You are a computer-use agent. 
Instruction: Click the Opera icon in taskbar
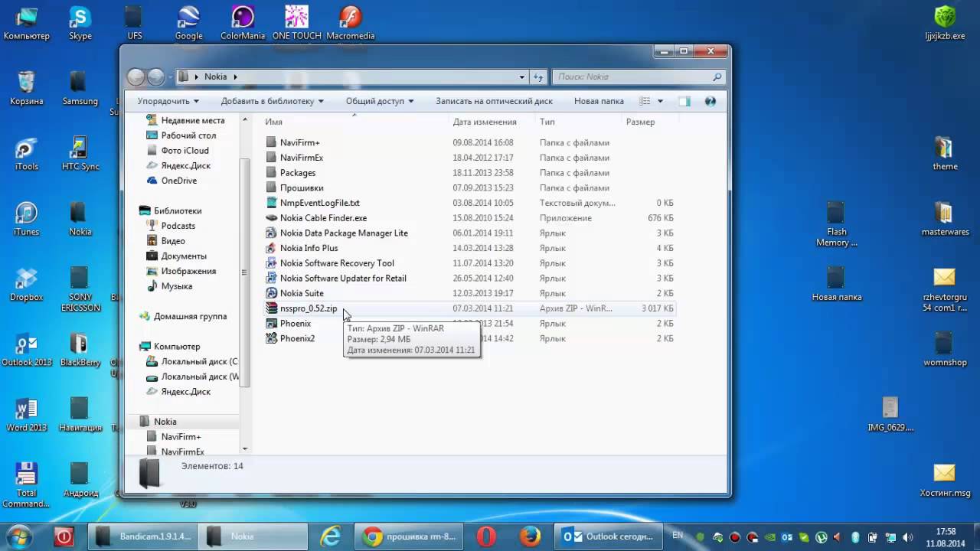486,536
